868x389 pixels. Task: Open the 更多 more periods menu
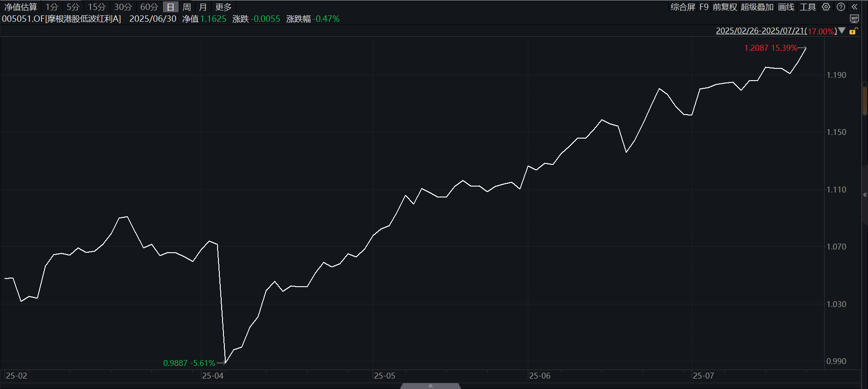(223, 7)
